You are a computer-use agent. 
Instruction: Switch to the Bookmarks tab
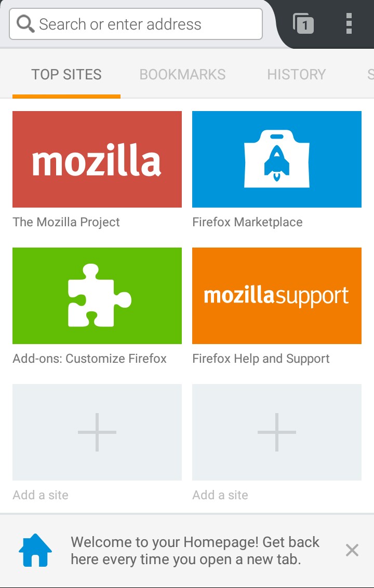[182, 75]
